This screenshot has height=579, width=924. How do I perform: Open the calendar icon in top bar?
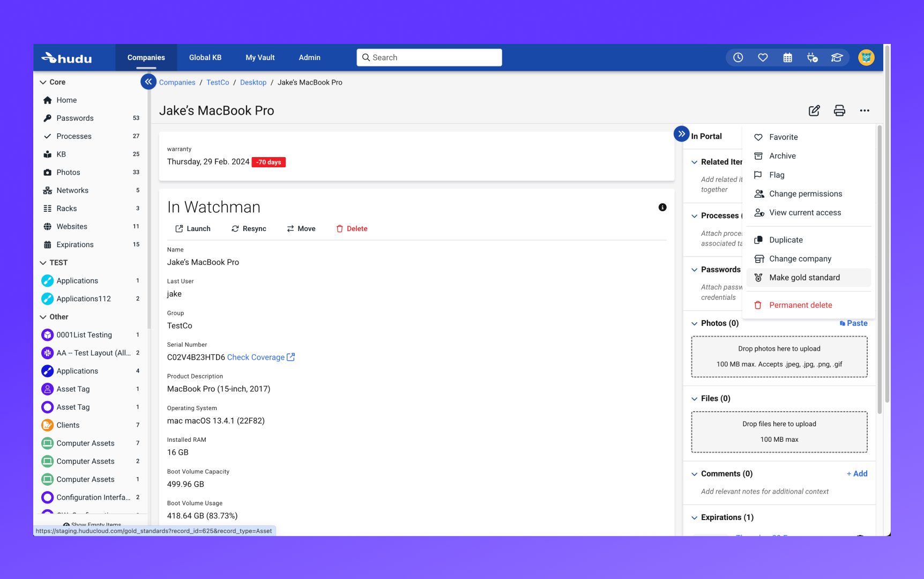(787, 57)
